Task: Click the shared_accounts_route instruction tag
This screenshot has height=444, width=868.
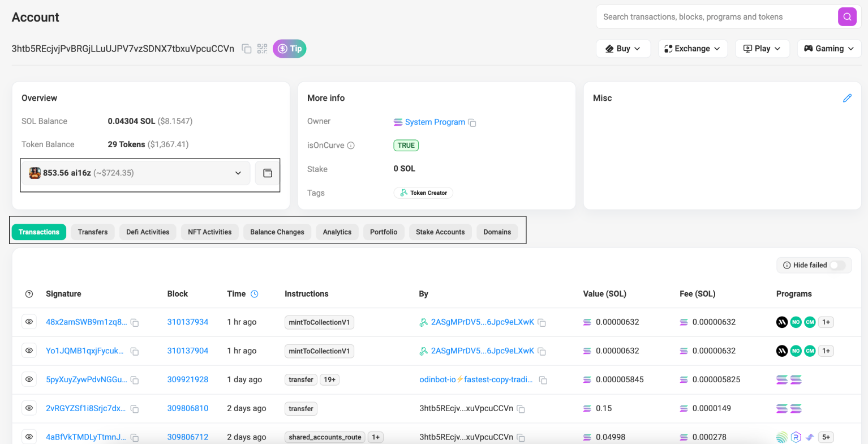Action: [x=325, y=437]
